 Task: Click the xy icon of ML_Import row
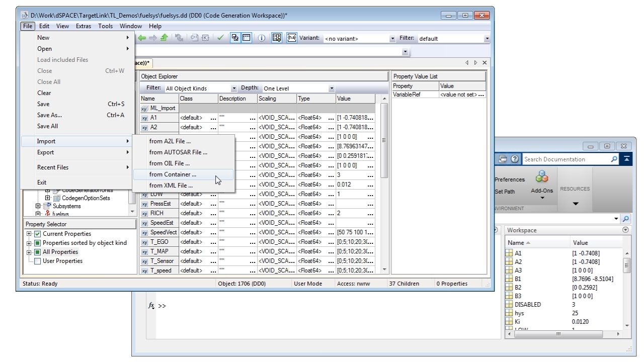(144, 108)
